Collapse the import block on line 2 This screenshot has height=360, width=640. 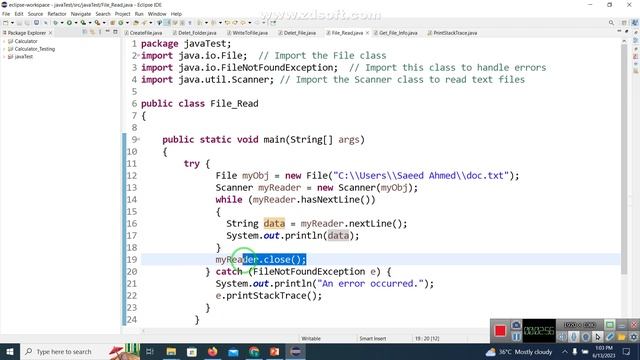click(x=139, y=56)
